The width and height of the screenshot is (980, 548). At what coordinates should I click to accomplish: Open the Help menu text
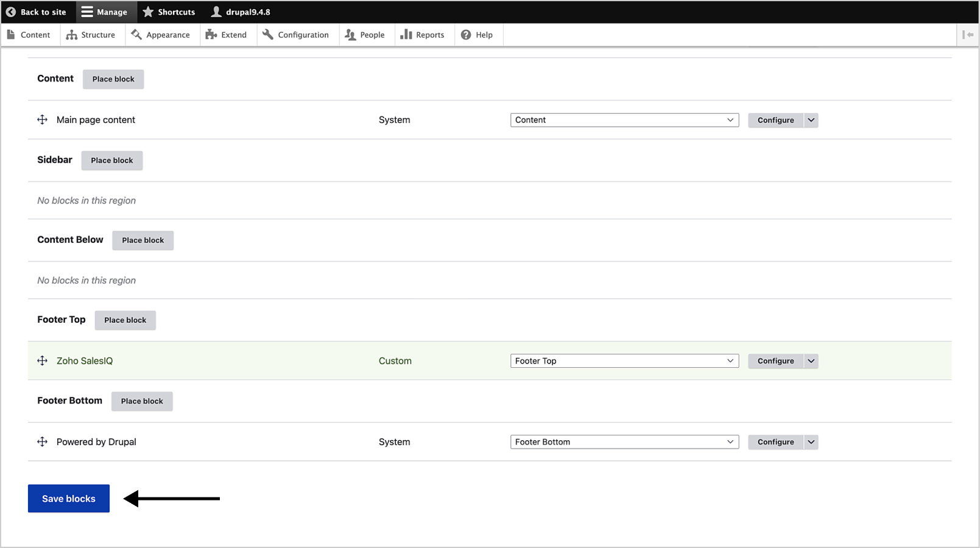pyautogui.click(x=484, y=35)
